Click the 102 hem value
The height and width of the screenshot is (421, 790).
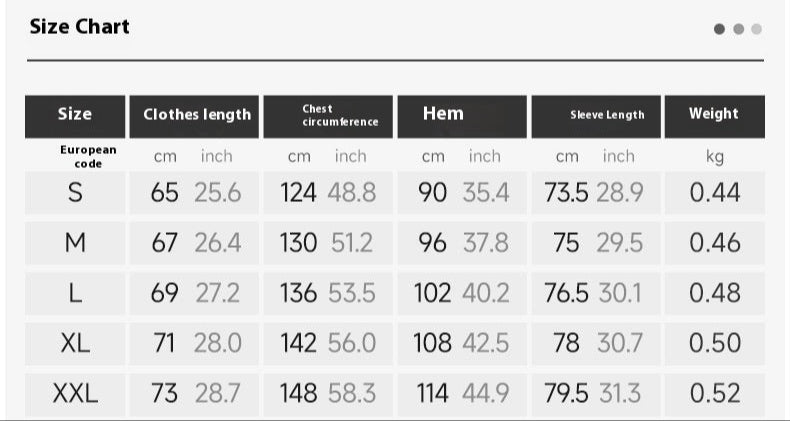point(432,293)
